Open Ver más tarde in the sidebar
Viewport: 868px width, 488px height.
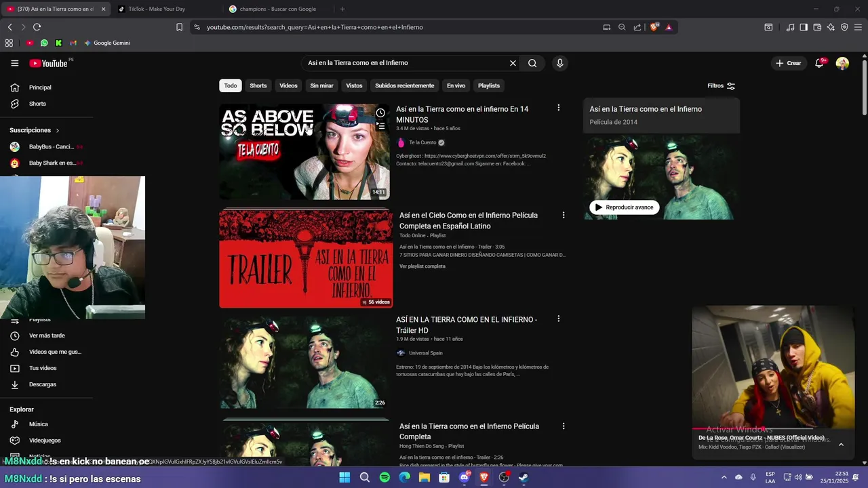tap(46, 335)
